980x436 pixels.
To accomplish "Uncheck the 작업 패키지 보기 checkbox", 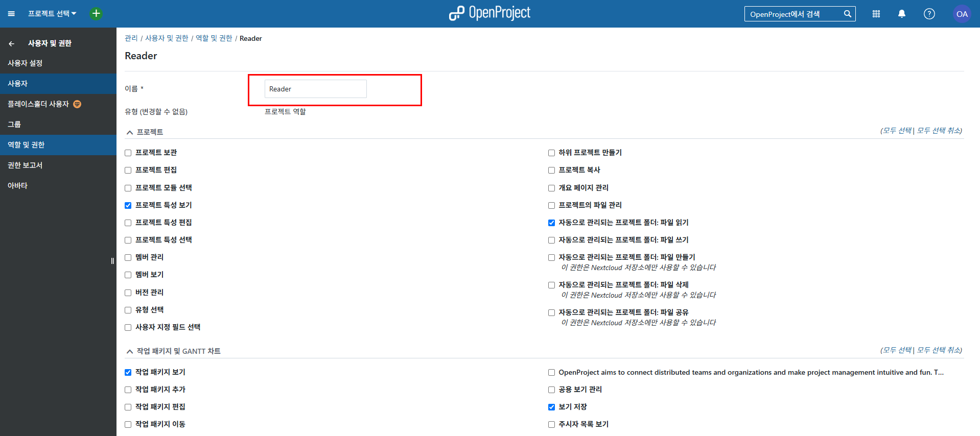I will [128, 373].
